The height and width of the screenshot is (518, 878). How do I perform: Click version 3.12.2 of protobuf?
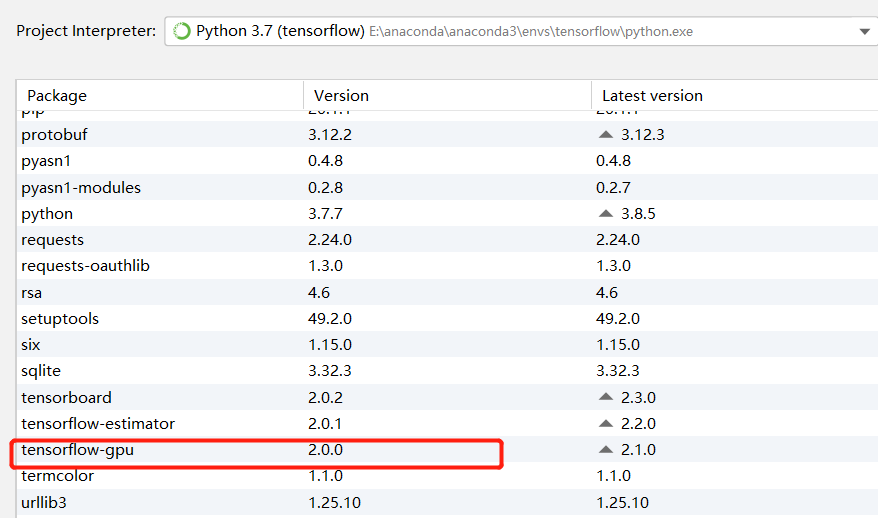pyautogui.click(x=330, y=134)
